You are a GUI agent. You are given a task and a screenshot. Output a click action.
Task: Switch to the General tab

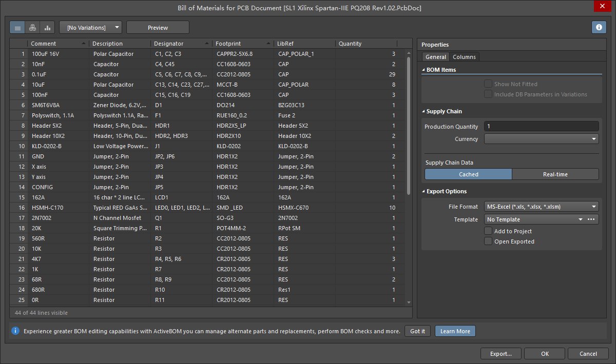tap(435, 57)
